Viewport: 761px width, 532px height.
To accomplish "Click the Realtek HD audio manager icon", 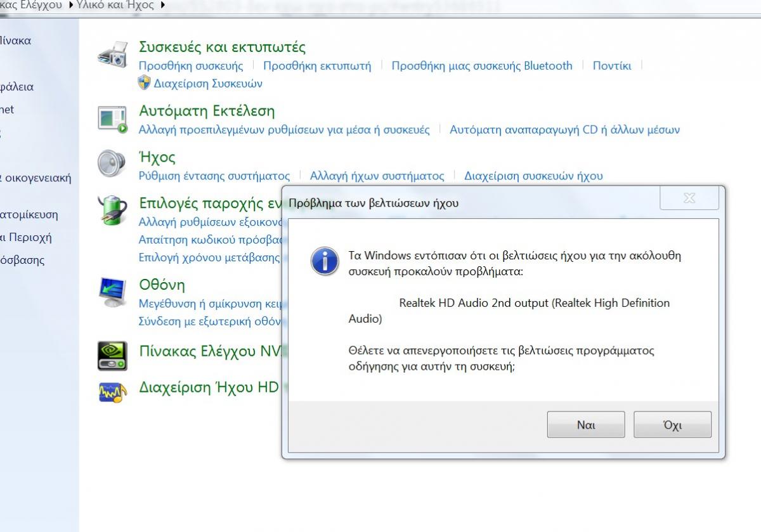I will [x=112, y=392].
